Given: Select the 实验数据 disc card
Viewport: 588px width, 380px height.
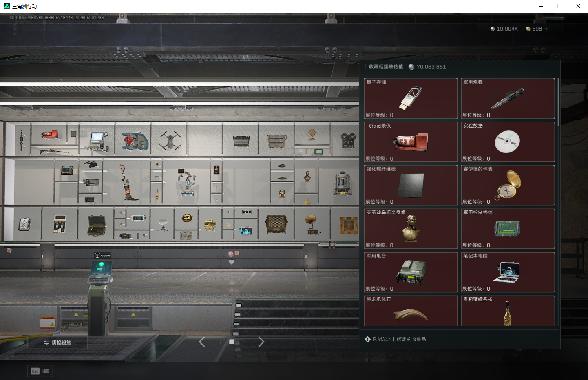Looking at the screenshot, I should (508, 142).
